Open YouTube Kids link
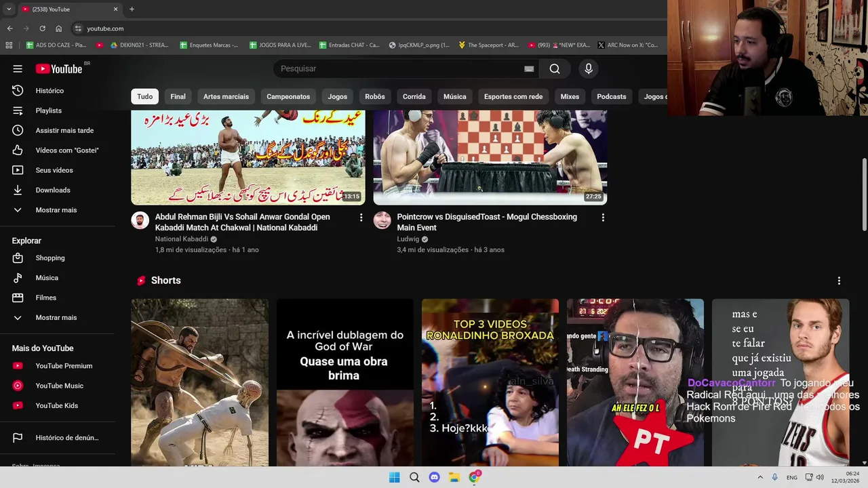The width and height of the screenshot is (868, 488). click(57, 405)
